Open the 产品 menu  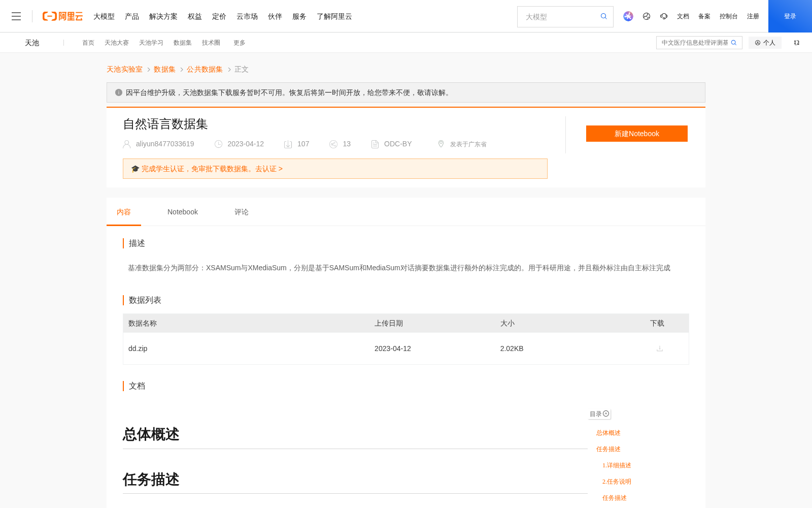tap(132, 16)
